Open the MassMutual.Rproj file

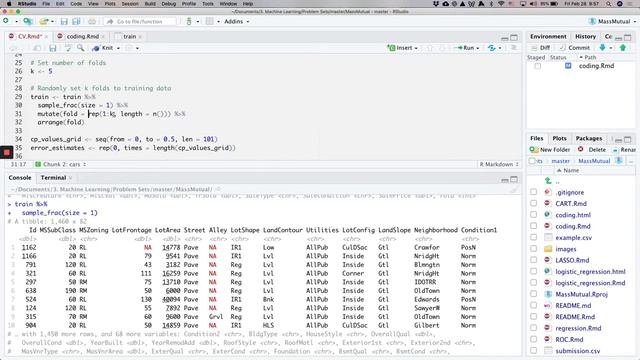pyautogui.click(x=581, y=294)
